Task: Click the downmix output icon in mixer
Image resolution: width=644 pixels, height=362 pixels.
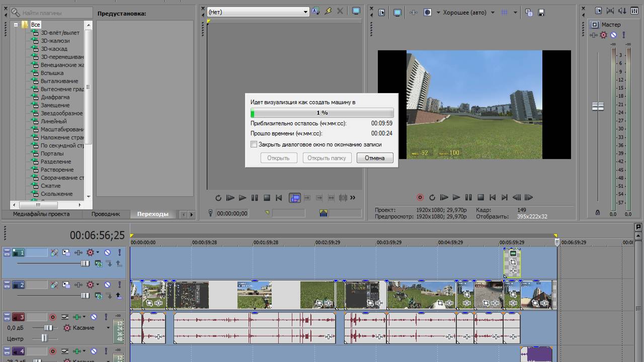Action: pyautogui.click(x=610, y=11)
